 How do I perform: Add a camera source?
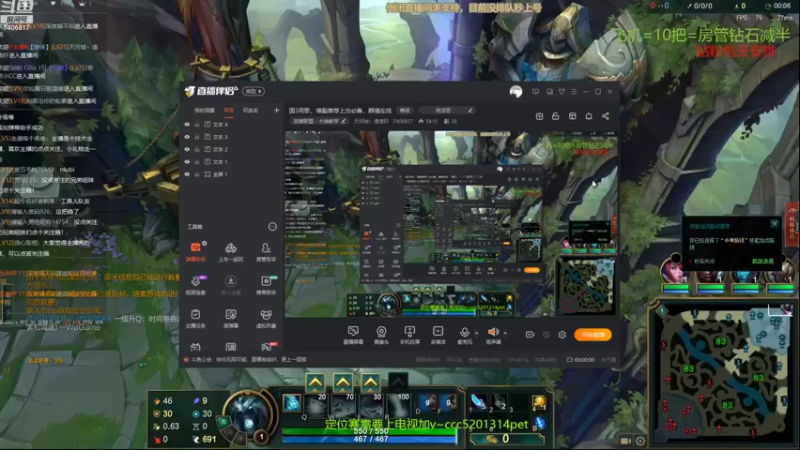pyautogui.click(x=381, y=335)
